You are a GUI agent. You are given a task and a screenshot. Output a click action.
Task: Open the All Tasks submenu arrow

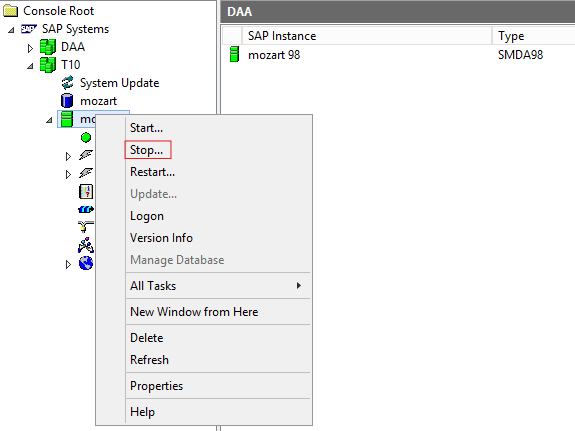point(299,286)
